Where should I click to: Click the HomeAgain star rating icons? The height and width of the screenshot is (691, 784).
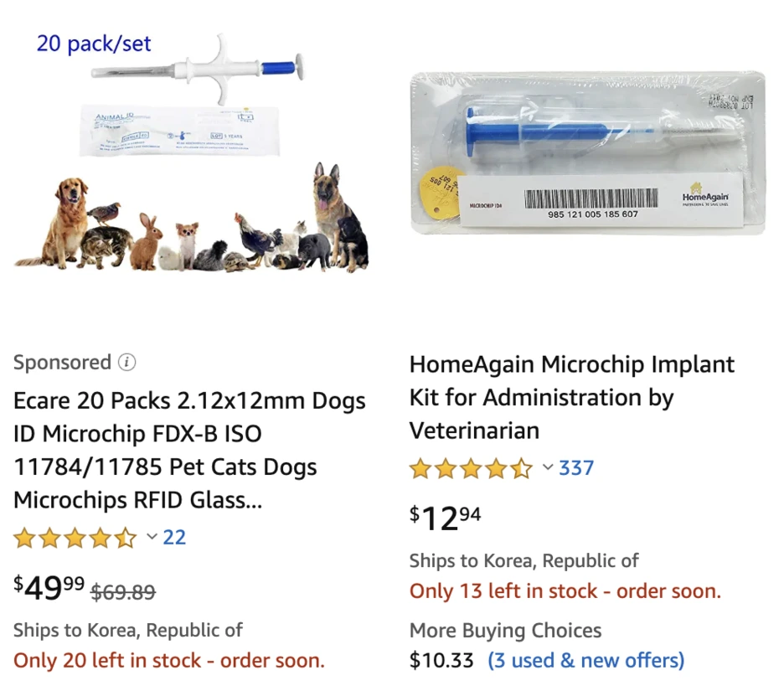coord(470,469)
